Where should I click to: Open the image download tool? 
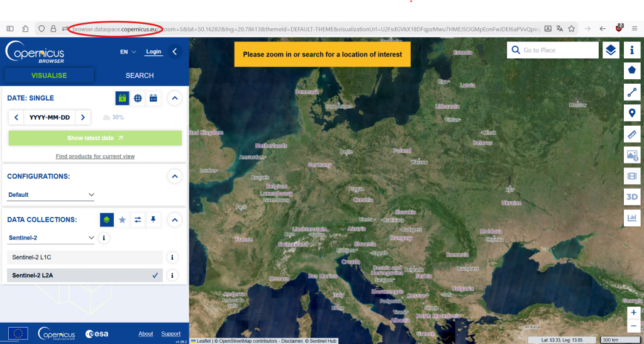pos(632,155)
